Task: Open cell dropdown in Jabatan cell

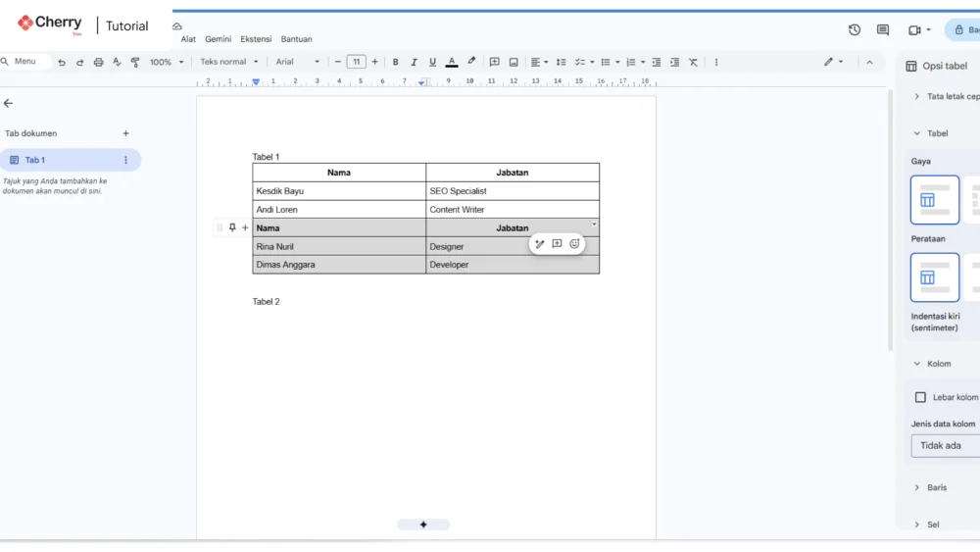Action: [x=594, y=224]
